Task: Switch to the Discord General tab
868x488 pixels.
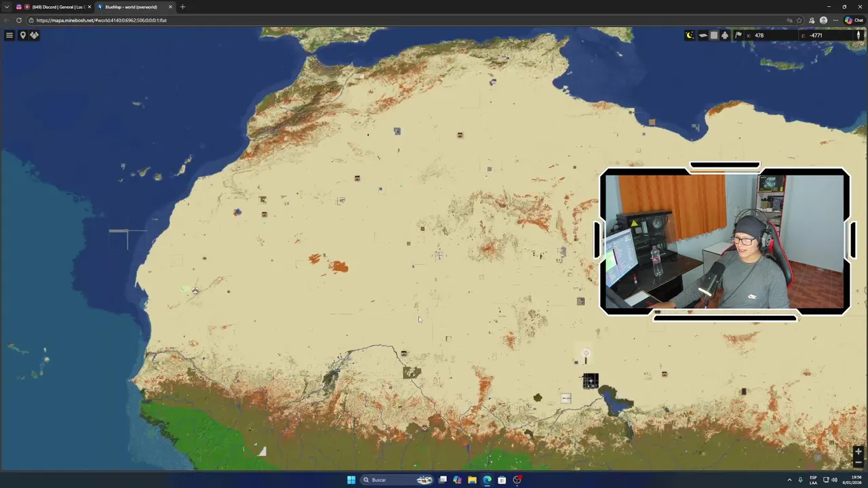Action: [x=54, y=7]
